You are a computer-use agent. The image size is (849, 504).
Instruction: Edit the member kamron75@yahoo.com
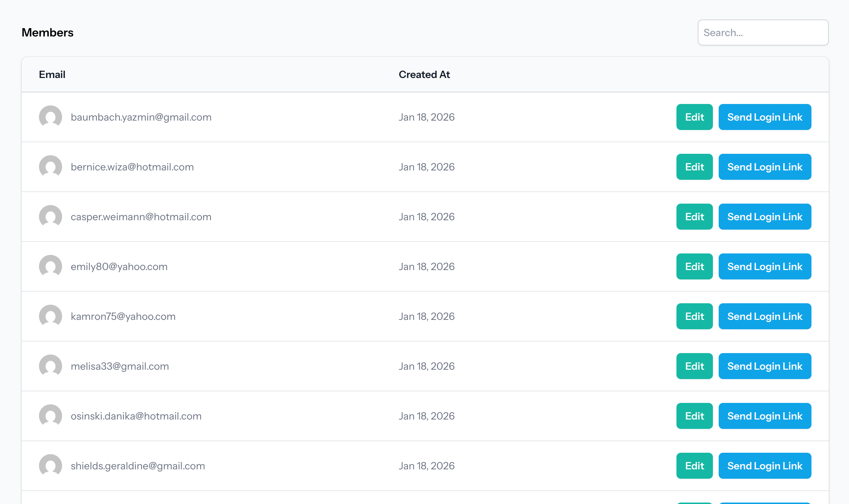pyautogui.click(x=694, y=316)
